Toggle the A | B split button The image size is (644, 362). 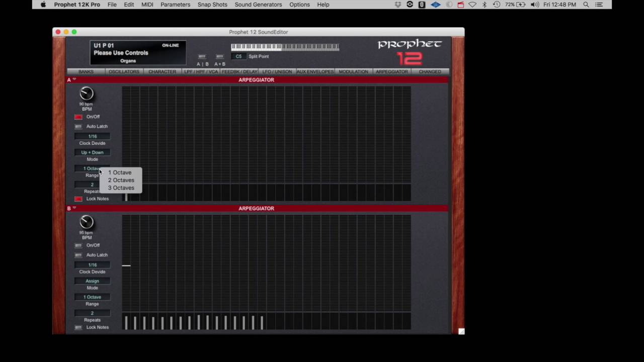pos(202,56)
